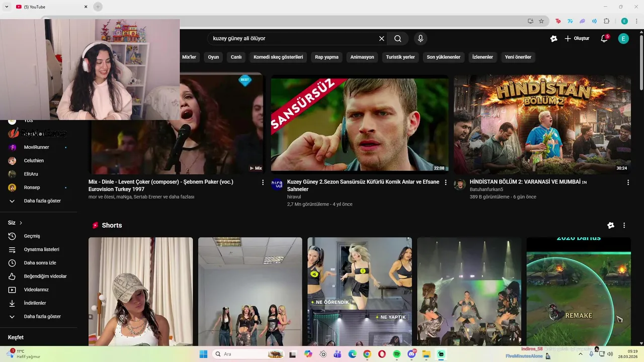Click the Oluştur create button
Image resolution: width=644 pixels, height=362 pixels.
pos(577,39)
